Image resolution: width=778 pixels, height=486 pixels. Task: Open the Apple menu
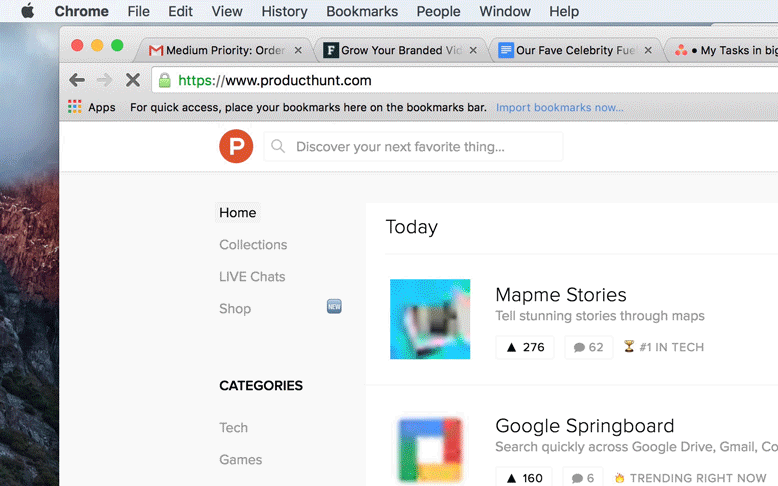click(x=27, y=10)
